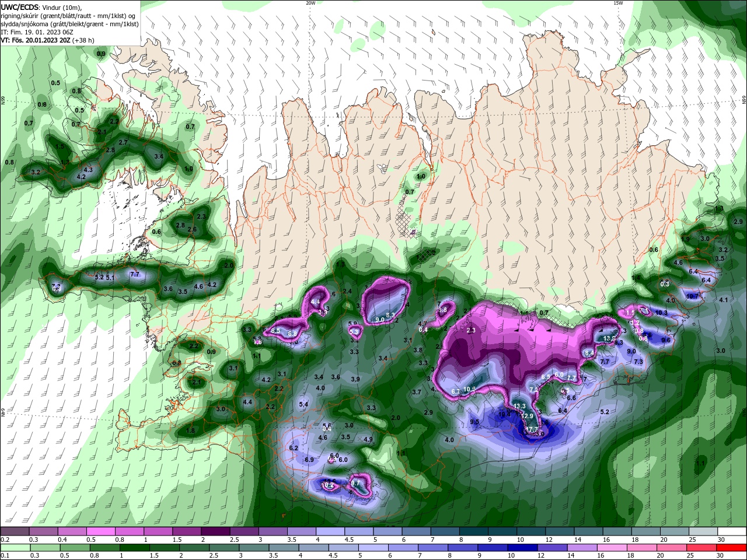This screenshot has height=560, width=747.
Task: Click the 8.4 value on the map
Action: pos(589,353)
